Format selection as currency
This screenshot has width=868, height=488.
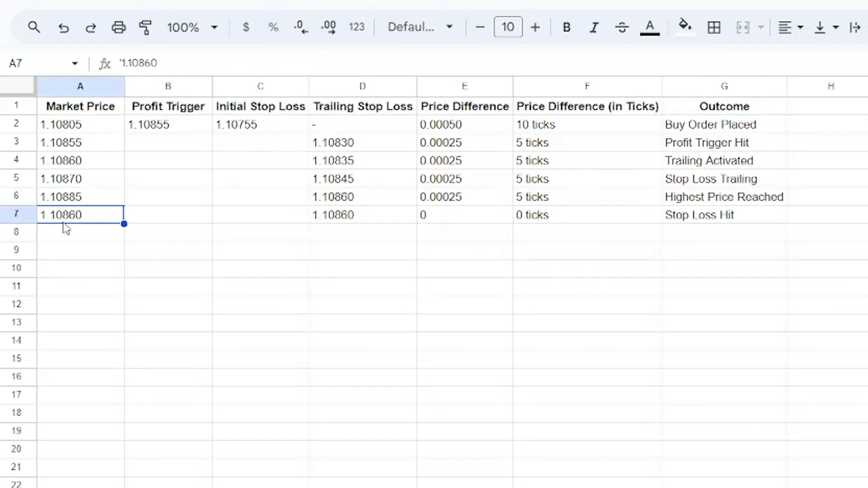coord(246,27)
